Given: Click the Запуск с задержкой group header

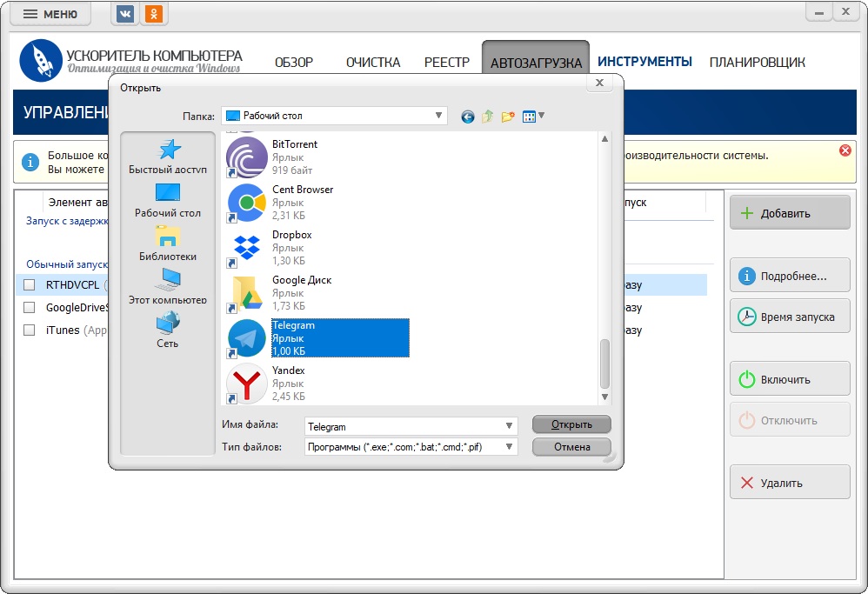Looking at the screenshot, I should point(67,221).
